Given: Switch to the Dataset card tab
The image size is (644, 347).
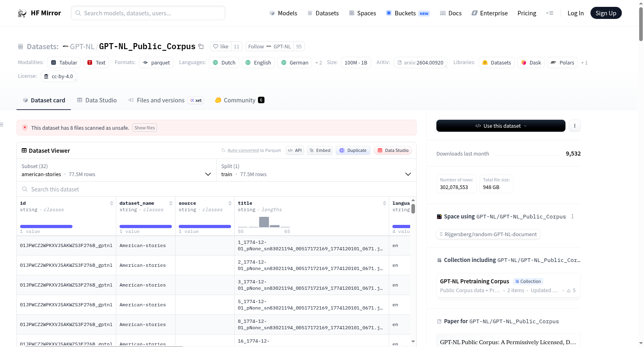Looking at the screenshot, I should [44, 100].
